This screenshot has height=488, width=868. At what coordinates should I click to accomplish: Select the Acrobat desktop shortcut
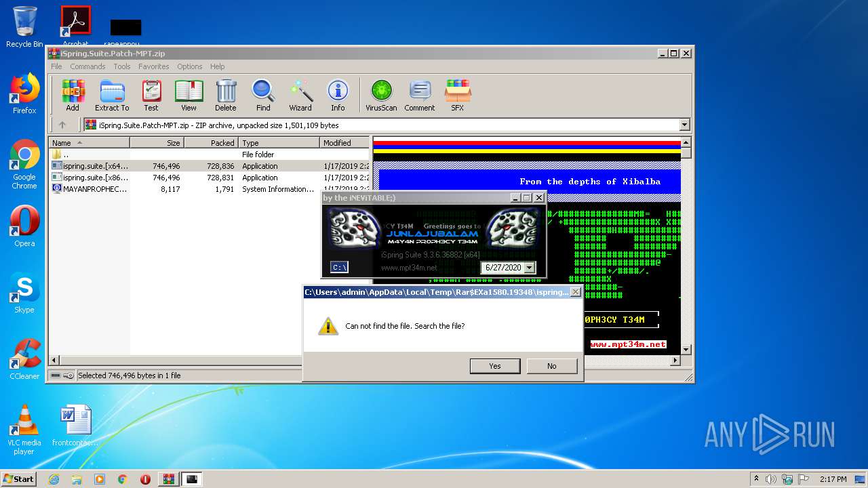[75, 26]
